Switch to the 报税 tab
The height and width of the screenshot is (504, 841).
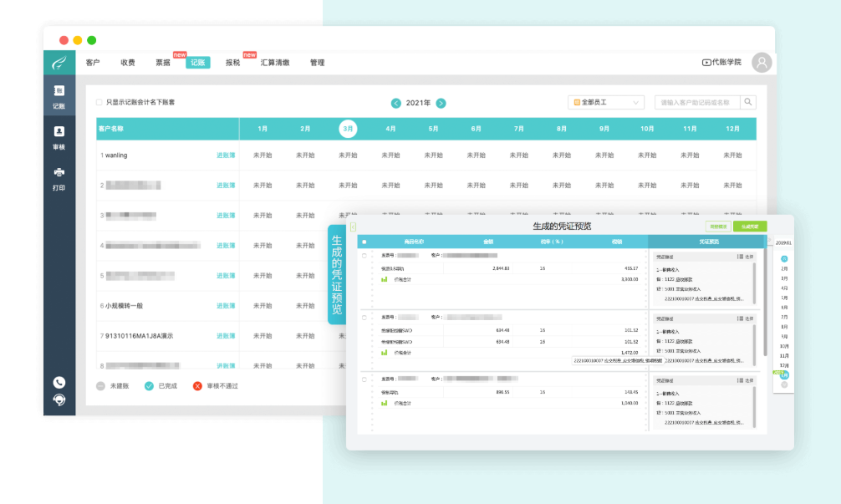[x=232, y=63]
